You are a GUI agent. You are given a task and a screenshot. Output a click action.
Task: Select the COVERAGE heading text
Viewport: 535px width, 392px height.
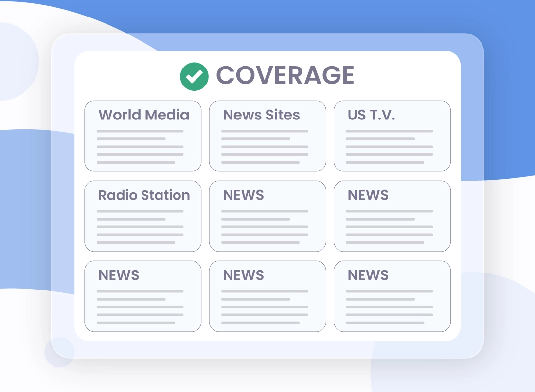tap(285, 75)
